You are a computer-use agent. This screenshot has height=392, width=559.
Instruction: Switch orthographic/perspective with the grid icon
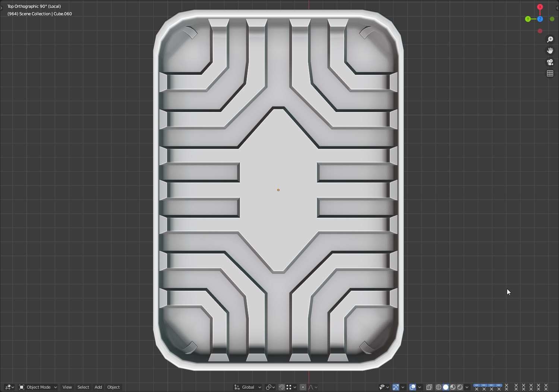click(550, 73)
